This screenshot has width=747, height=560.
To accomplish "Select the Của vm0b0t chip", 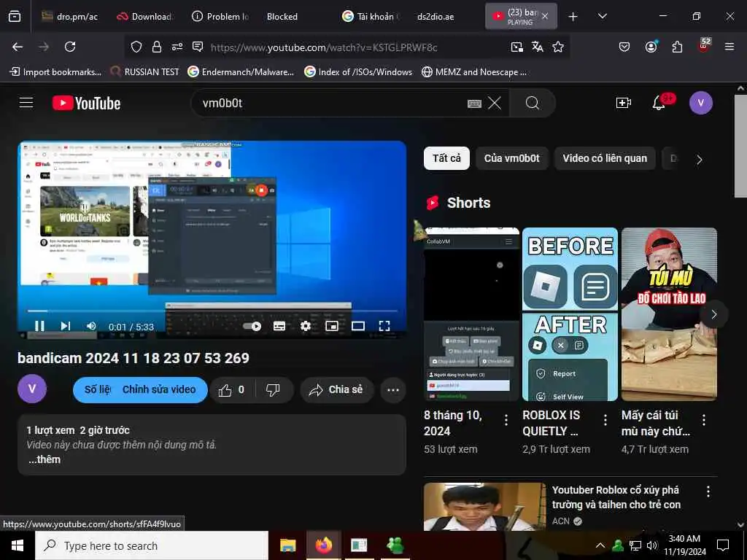I will (511, 158).
